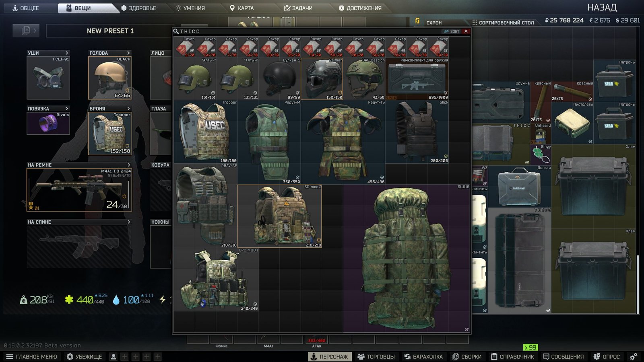
Task: Expand the НА РЕМНЕ sling slot arrow
Action: (129, 165)
